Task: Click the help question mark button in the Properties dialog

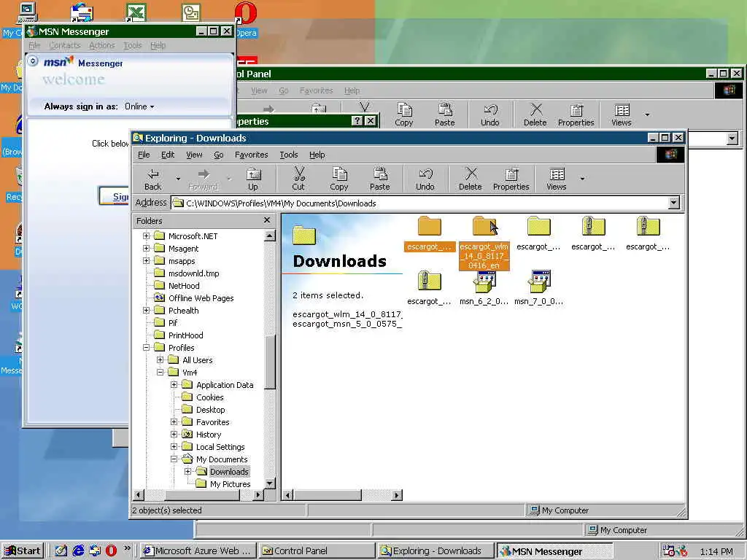Action: point(357,121)
